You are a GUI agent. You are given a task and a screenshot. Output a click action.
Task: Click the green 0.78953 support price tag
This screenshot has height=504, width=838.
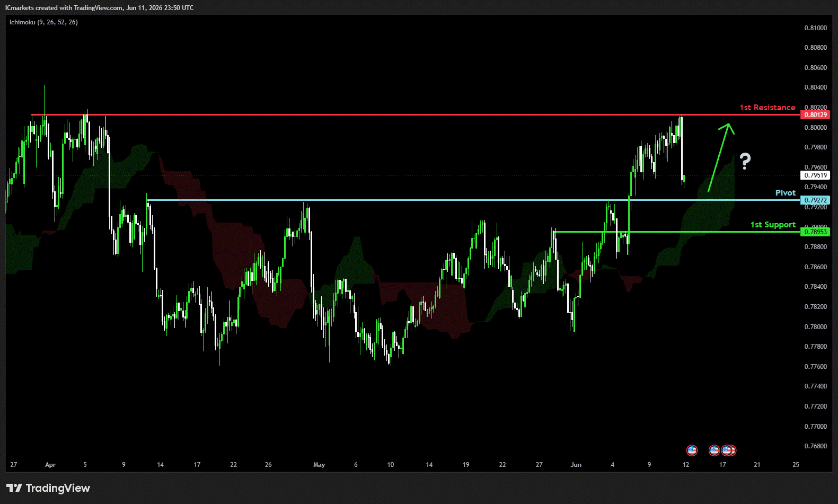[x=815, y=232]
